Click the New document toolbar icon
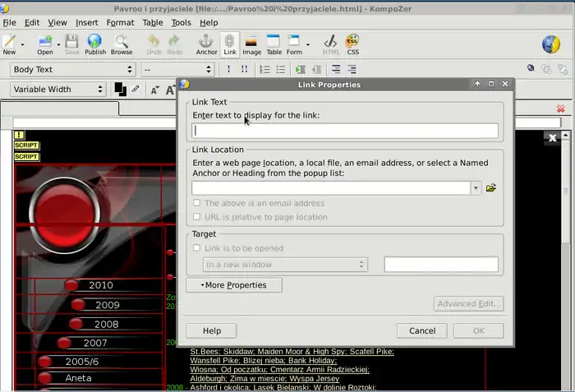 [9, 43]
